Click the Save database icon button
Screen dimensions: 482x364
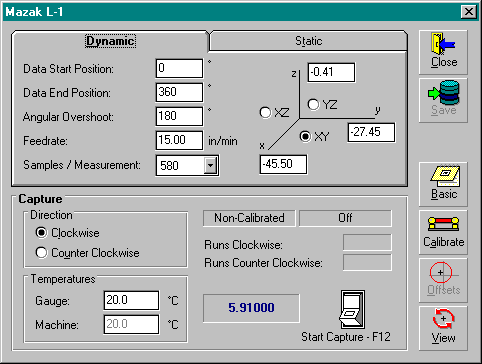click(x=443, y=100)
